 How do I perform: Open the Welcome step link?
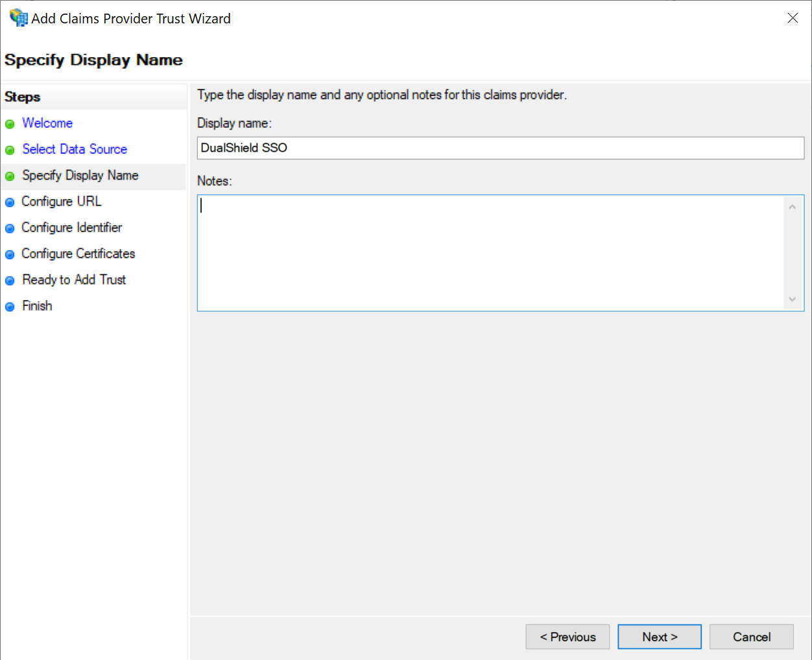[x=47, y=123]
